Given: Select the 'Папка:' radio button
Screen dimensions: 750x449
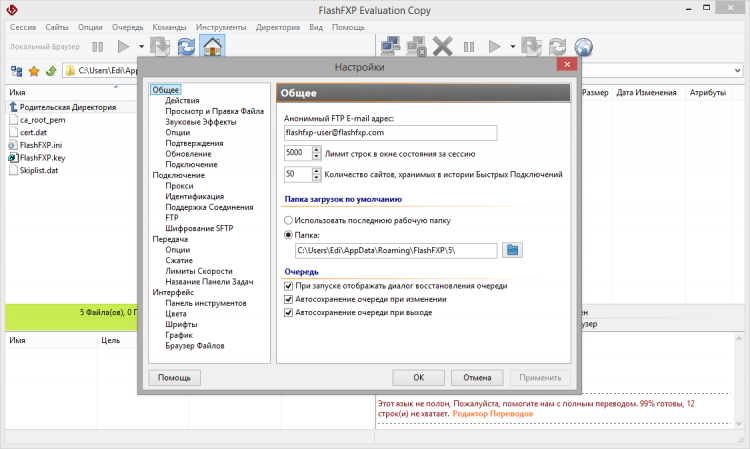Looking at the screenshot, I should [x=288, y=235].
